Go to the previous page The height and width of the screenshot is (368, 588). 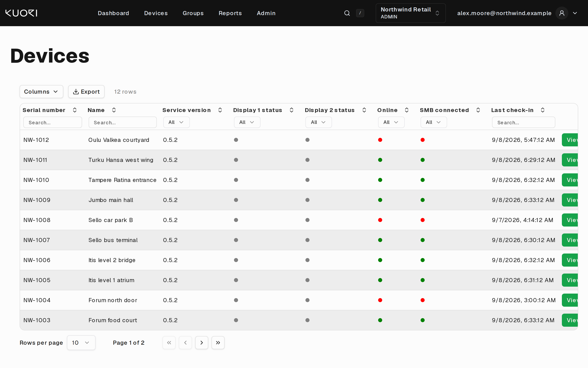point(185,343)
